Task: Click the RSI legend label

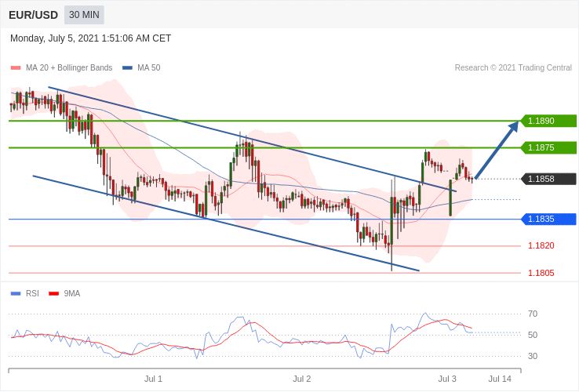Action: (x=32, y=294)
